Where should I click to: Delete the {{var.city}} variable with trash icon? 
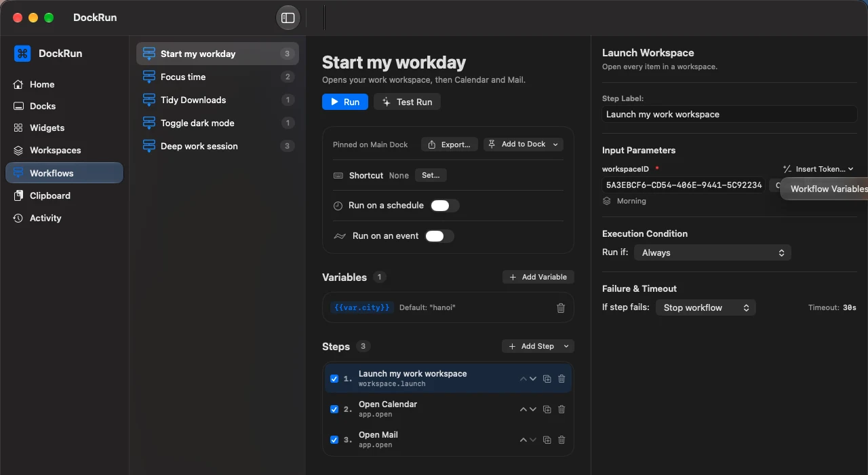pos(561,308)
